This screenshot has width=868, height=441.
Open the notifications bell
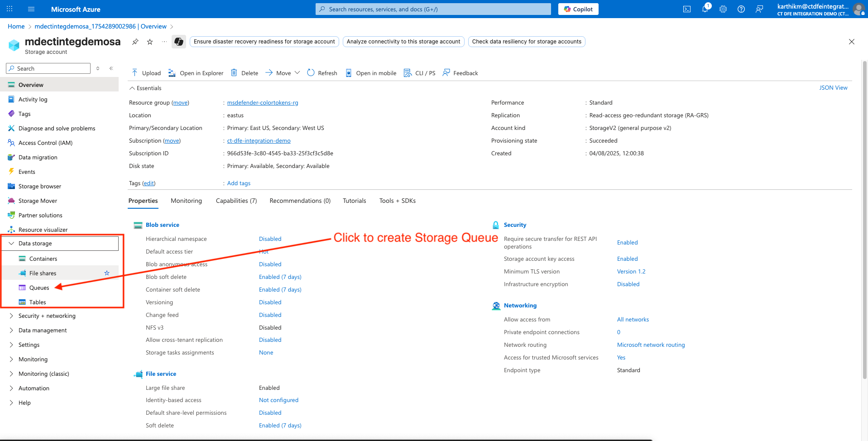click(x=705, y=9)
